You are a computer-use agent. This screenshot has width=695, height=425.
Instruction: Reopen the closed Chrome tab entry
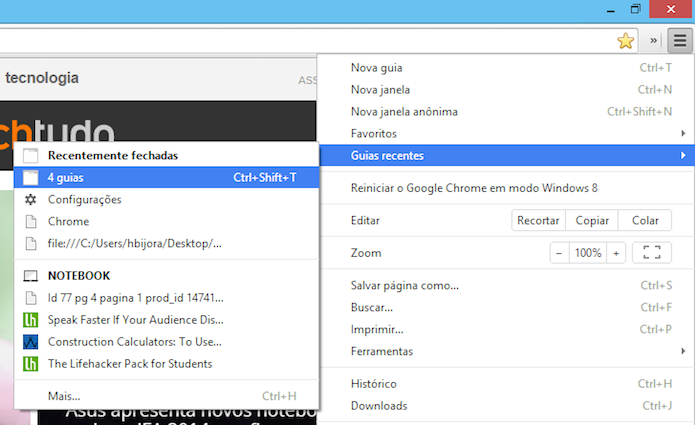click(x=166, y=222)
